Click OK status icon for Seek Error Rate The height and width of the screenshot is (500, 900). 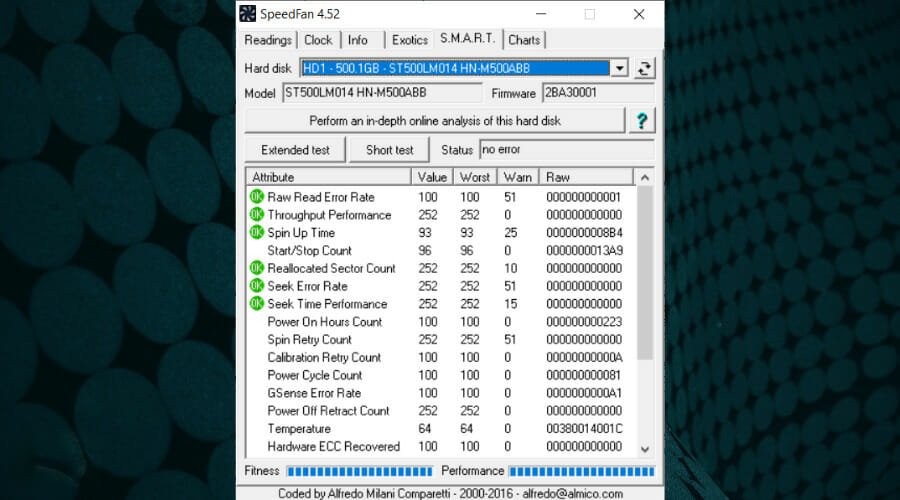point(257,286)
